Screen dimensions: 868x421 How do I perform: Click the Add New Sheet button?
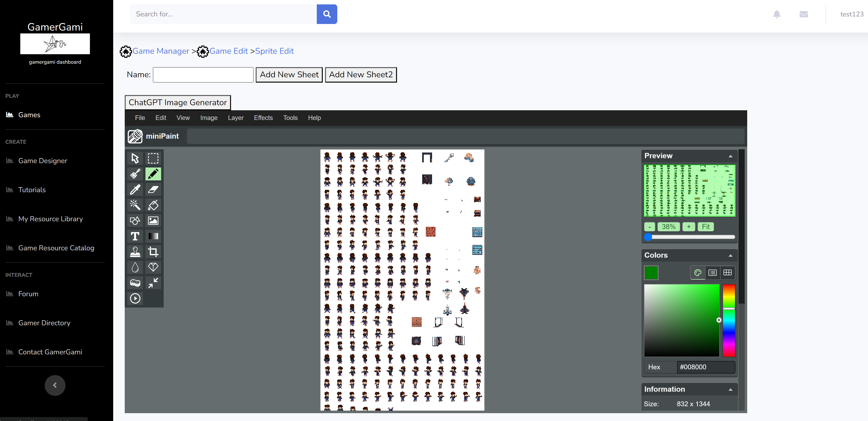(289, 75)
